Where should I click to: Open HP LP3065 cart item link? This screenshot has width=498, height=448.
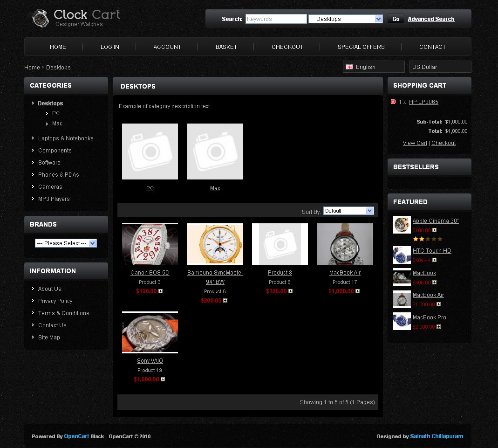(423, 102)
